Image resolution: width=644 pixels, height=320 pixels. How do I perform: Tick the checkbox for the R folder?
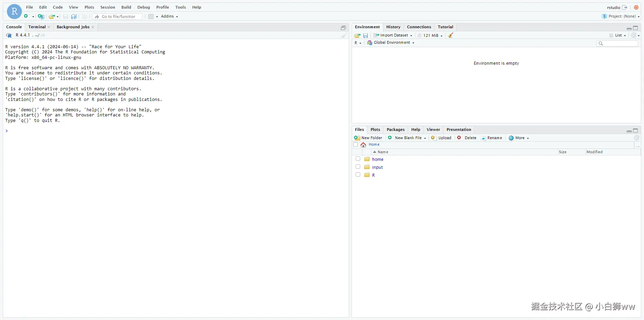358,175
